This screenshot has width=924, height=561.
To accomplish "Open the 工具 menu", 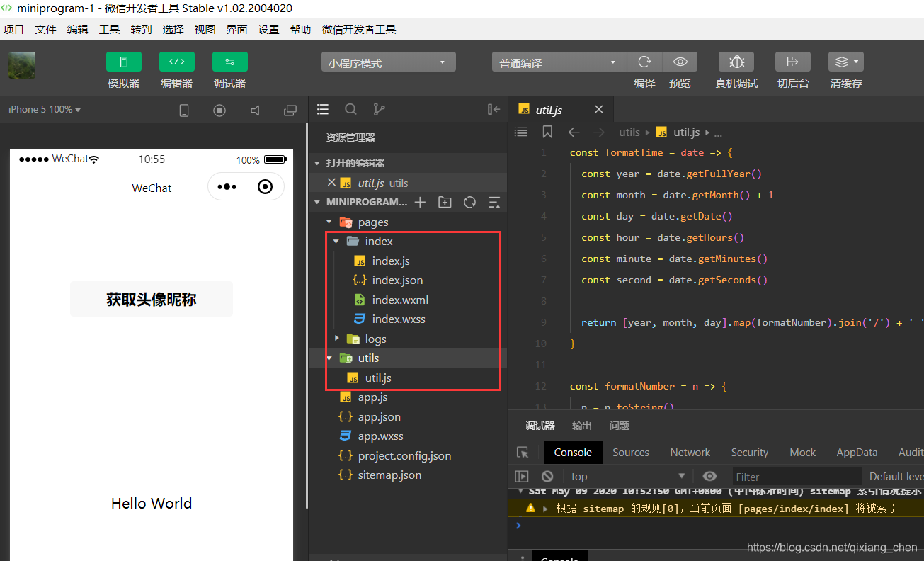I will pyautogui.click(x=110, y=29).
